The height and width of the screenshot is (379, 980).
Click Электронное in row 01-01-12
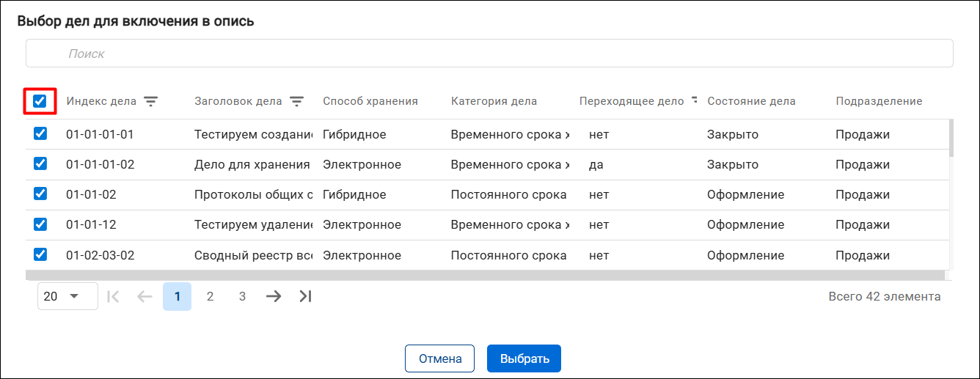(x=362, y=224)
